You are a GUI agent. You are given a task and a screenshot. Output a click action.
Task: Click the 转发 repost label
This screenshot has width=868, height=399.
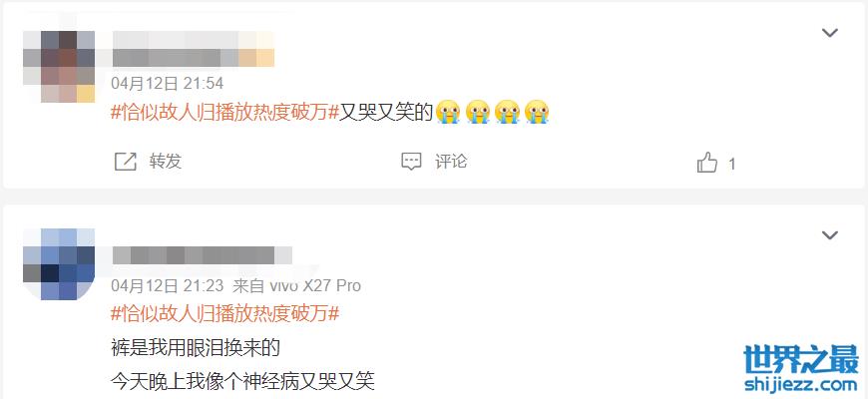coord(166,162)
